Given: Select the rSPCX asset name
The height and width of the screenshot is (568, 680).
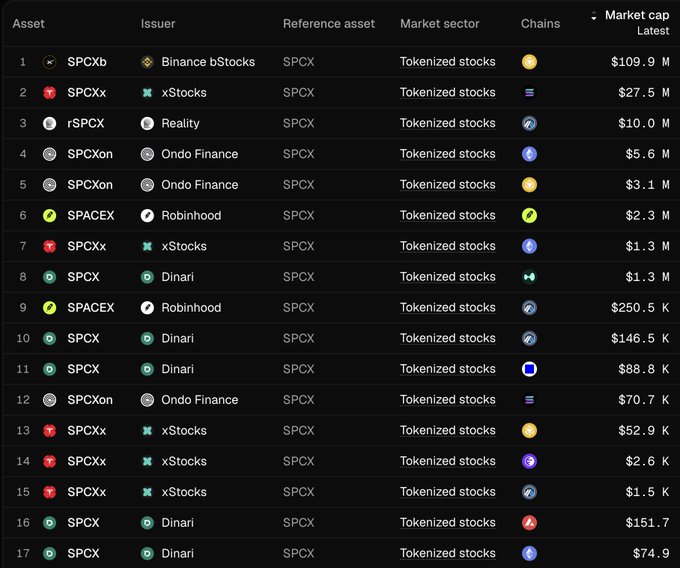Looking at the screenshot, I should pyautogui.click(x=86, y=124).
